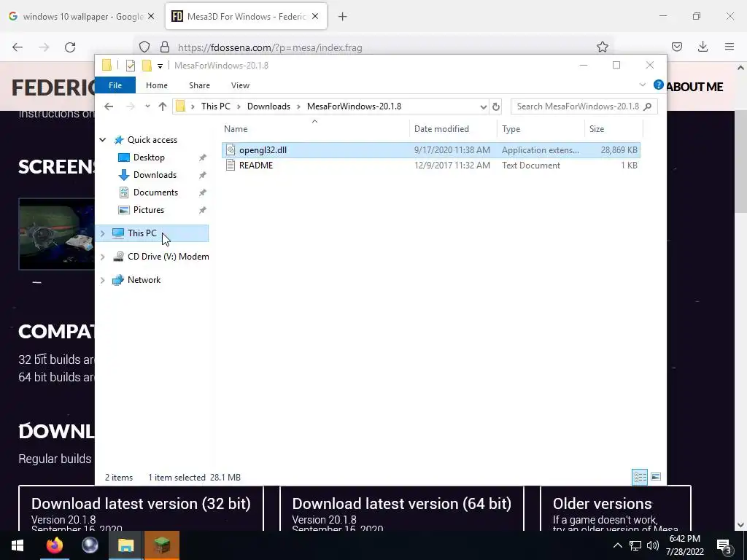Screen dimensions: 747x560
Task: Open the Firefox downloads panel
Action: 703,47
